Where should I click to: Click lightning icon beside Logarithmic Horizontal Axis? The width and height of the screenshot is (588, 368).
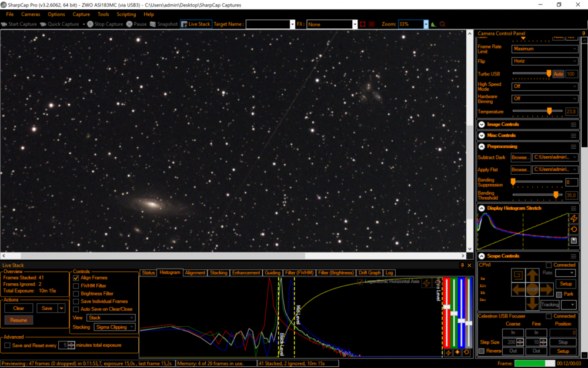[x=426, y=283]
